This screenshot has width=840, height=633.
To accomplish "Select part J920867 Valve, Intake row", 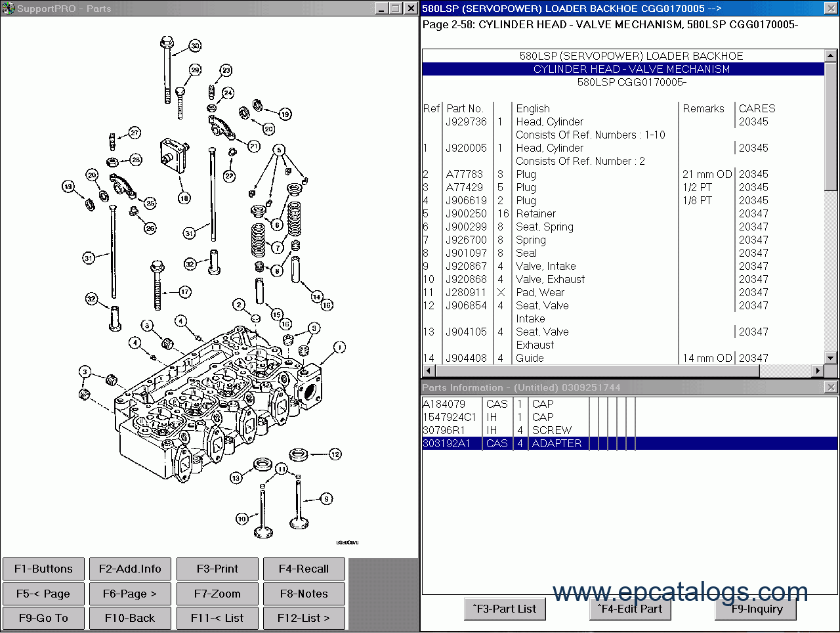I will coord(623,266).
